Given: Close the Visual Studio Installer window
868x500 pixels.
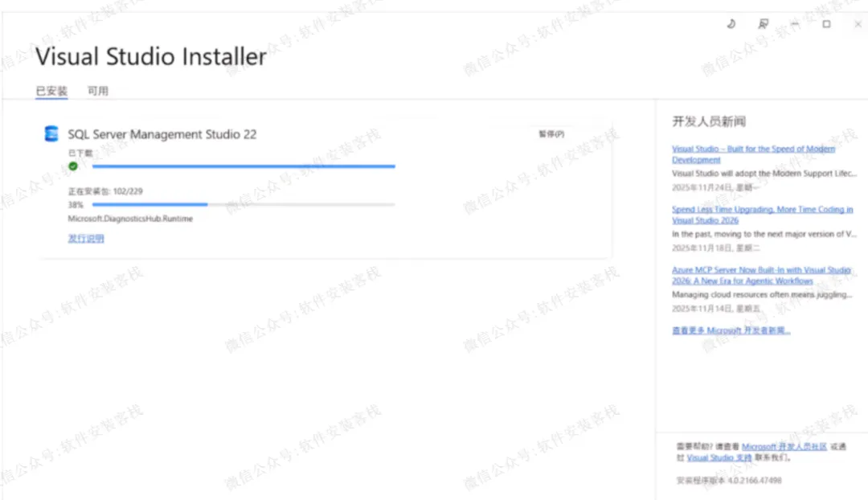Looking at the screenshot, I should coord(857,25).
